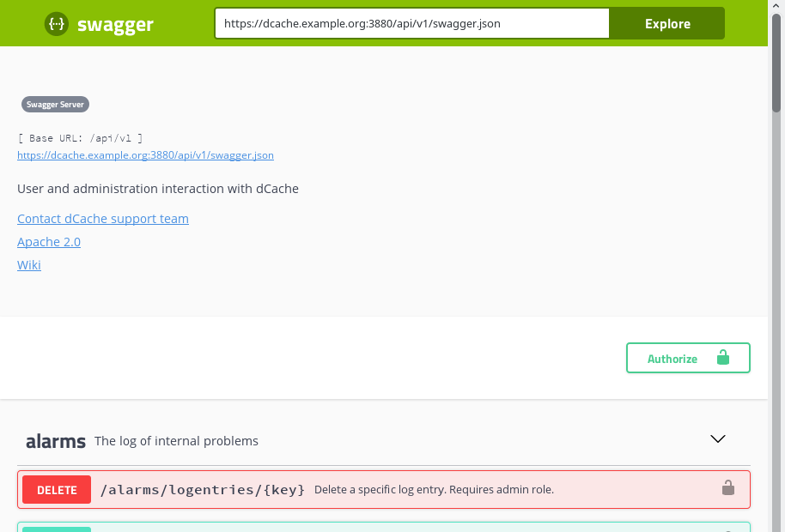This screenshot has height=532, width=785.
Task: Open the Authorize dialog
Action: (688, 358)
